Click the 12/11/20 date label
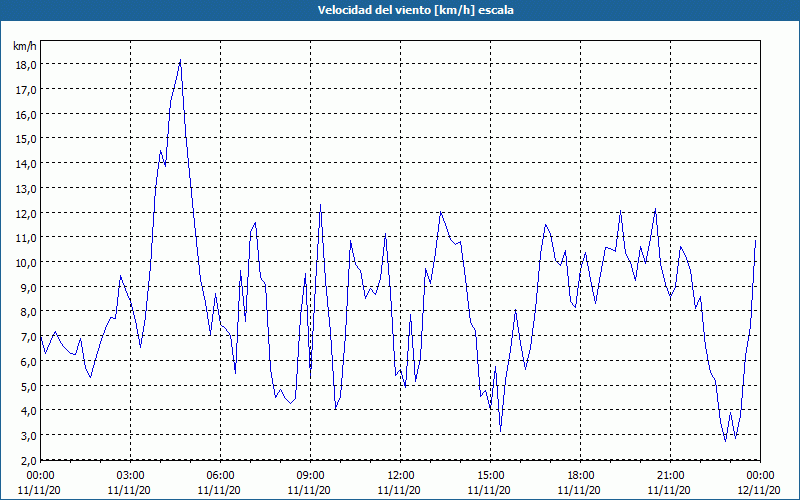Image resolution: width=800 pixels, height=500 pixels. click(x=760, y=490)
